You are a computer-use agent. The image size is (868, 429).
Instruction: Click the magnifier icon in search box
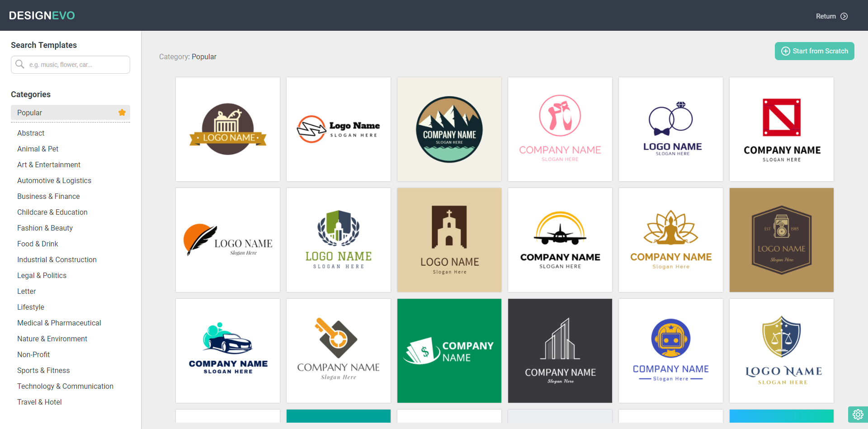[20, 64]
